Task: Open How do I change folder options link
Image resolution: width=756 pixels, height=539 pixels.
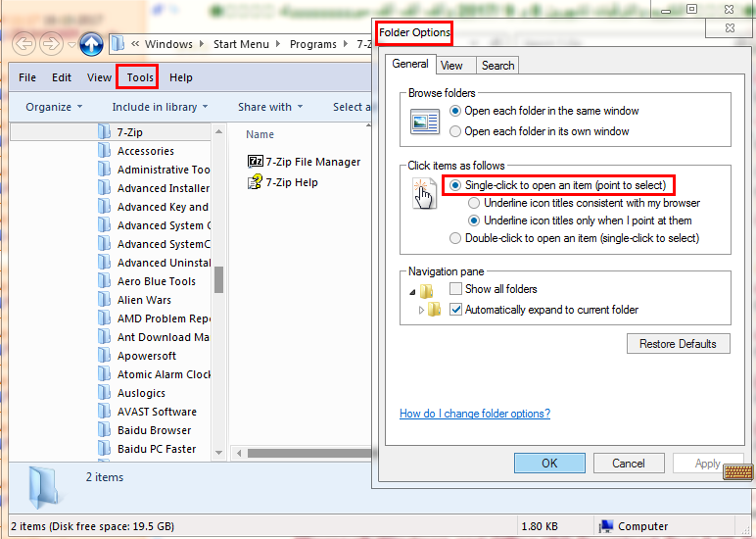Action: click(475, 414)
